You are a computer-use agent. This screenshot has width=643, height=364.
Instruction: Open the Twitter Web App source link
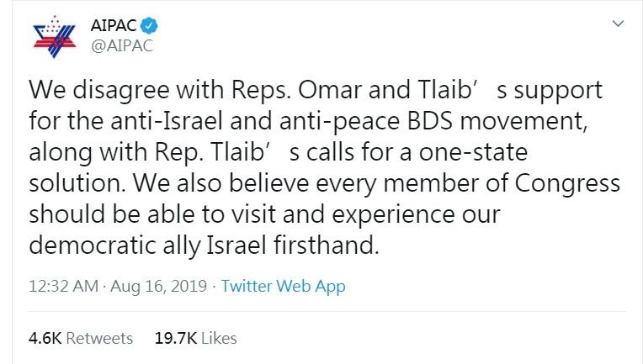coord(284,286)
